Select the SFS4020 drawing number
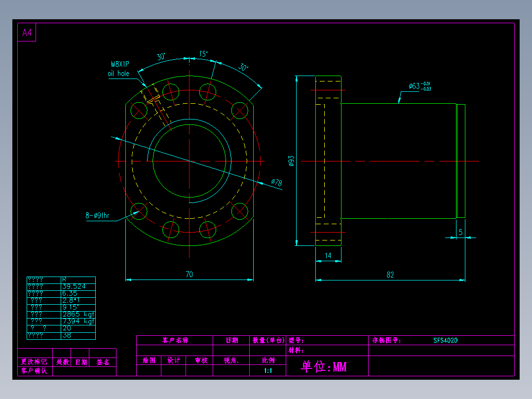Image resolution: width=532 pixels, height=399 pixels. (x=445, y=340)
